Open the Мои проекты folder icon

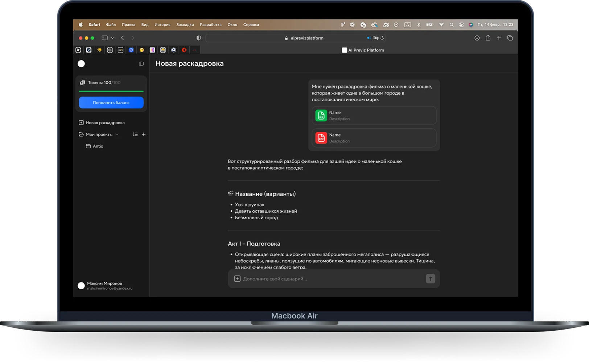point(81,135)
